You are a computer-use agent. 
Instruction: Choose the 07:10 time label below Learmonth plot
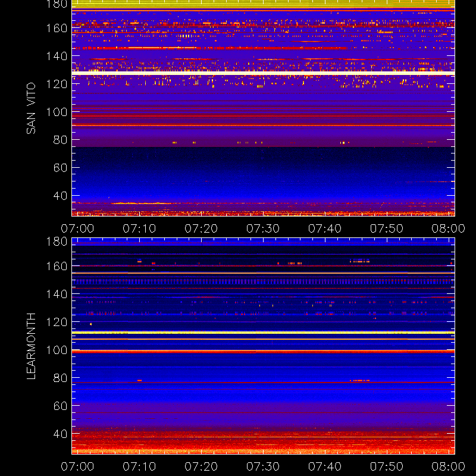pyautogui.click(x=139, y=466)
